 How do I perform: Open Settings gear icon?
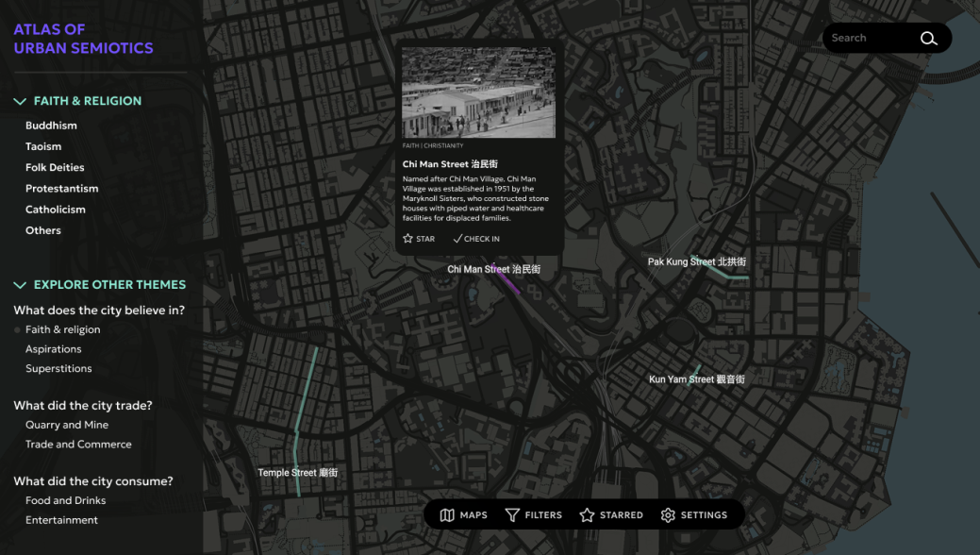[668, 515]
